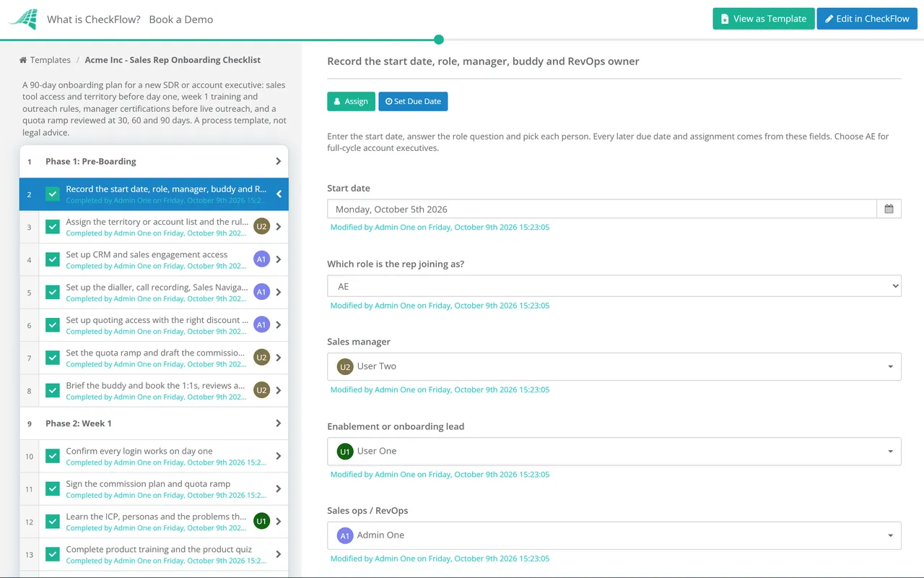Screen dimensions: 924x578
Task: Uncheck the Set up the dialler task checkbox
Action: click(x=53, y=292)
